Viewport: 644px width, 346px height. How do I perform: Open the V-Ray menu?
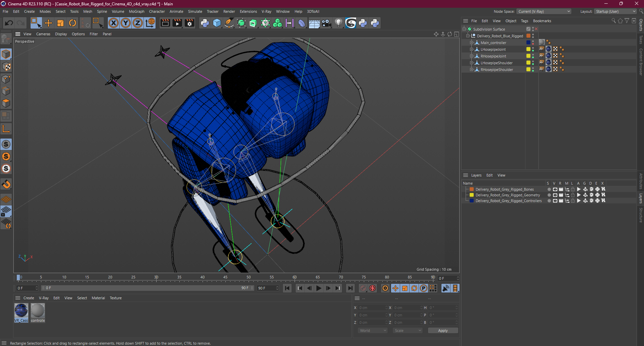(266, 11)
